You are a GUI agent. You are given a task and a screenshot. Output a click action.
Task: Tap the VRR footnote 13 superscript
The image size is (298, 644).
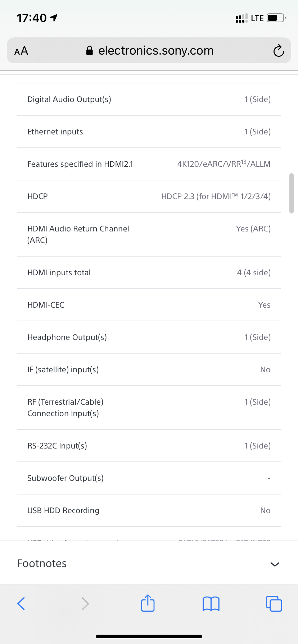244,162
